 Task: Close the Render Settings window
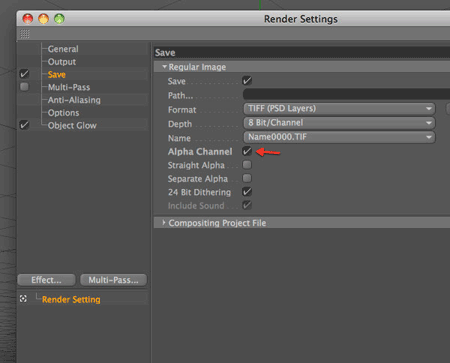pyautogui.click(x=28, y=19)
